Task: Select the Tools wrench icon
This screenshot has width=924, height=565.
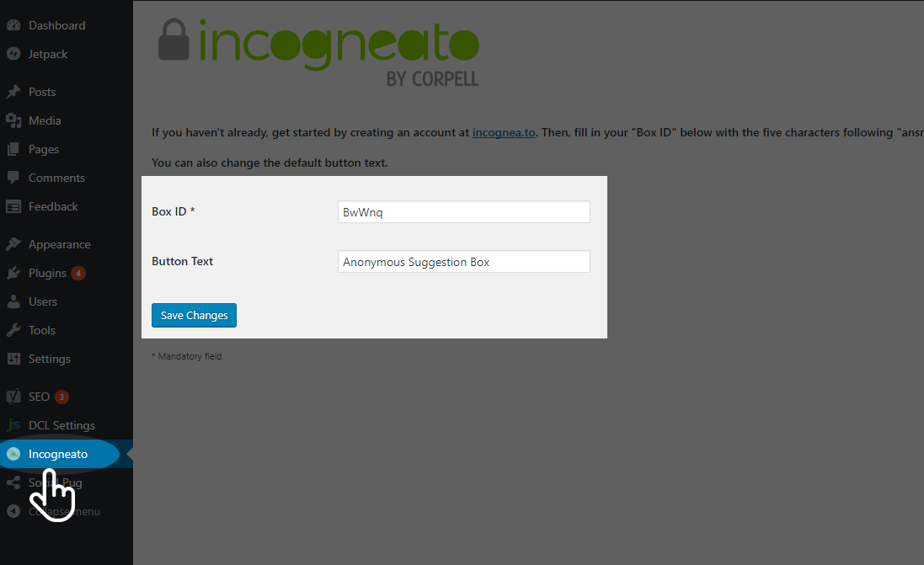Action: pos(13,330)
